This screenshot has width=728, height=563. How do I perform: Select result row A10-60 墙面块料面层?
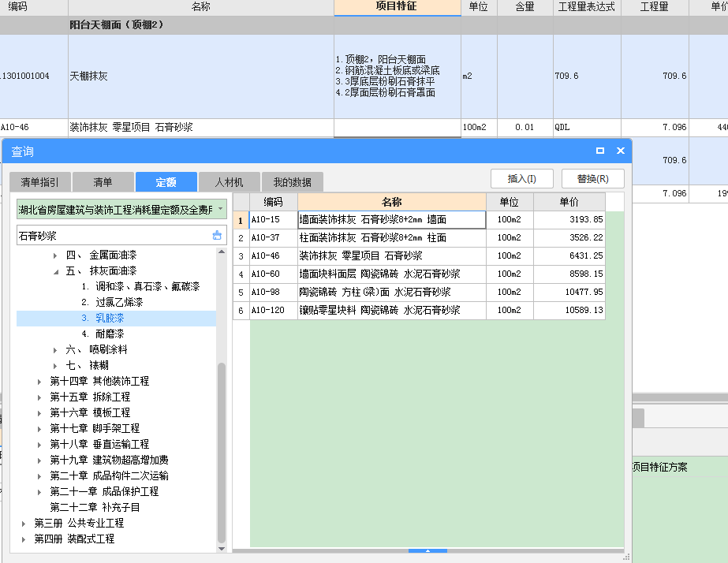click(420, 274)
